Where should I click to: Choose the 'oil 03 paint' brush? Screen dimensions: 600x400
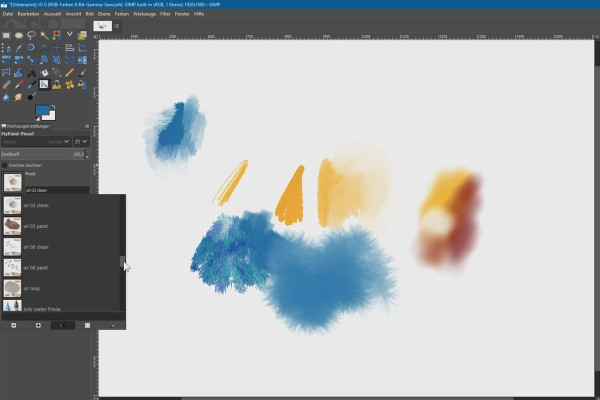click(x=61, y=226)
